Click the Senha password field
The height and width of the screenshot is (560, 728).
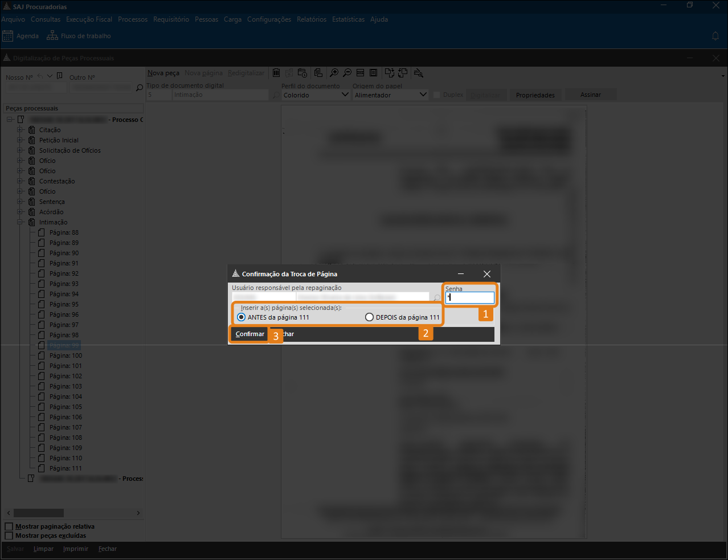(x=470, y=297)
